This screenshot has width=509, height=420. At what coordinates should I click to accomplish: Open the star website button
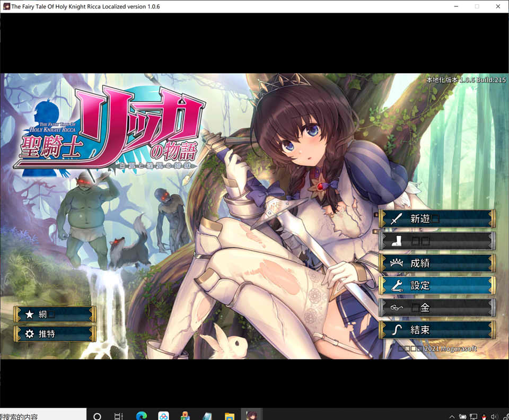tap(55, 314)
